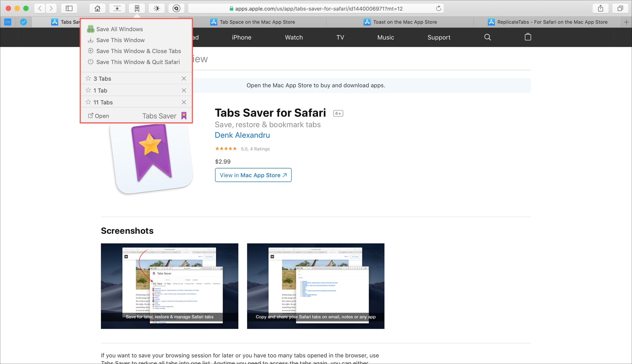Click the Tab Space app tab icon
Image resolution: width=632 pixels, height=364 pixels.
point(213,22)
